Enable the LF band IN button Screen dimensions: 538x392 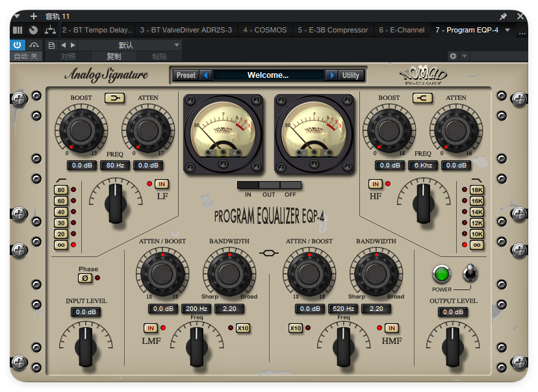coord(162,184)
